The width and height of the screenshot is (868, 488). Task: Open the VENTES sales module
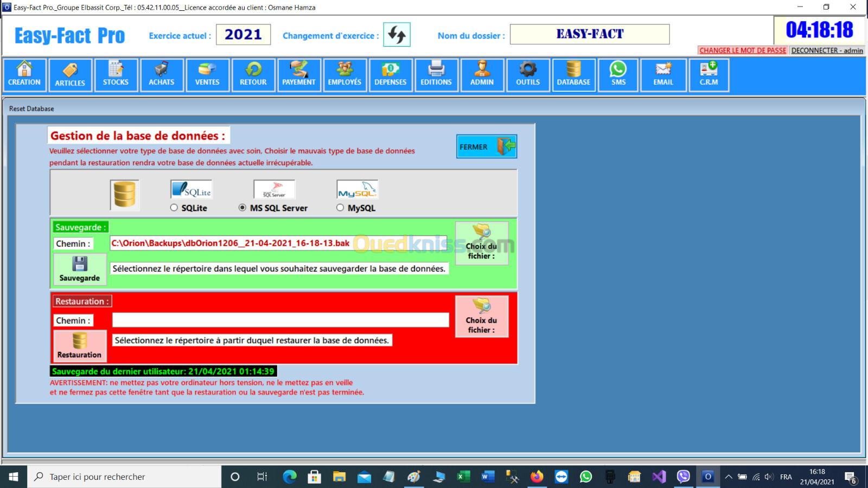click(207, 75)
